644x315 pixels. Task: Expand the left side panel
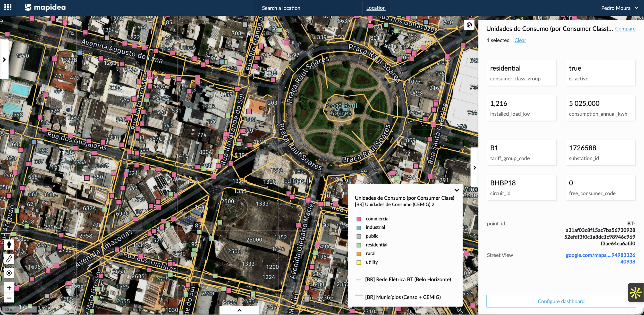tap(4, 59)
